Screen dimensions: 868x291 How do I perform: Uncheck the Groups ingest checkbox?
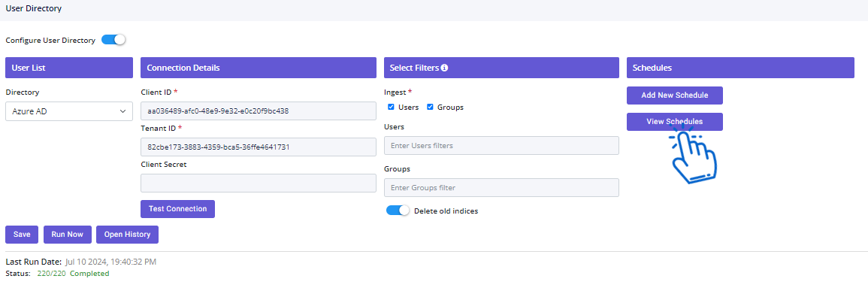[430, 107]
